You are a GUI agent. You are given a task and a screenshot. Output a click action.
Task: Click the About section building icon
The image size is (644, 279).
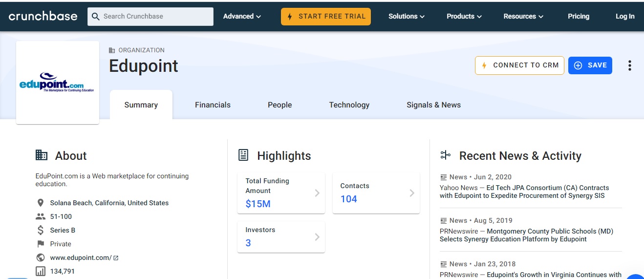42,155
